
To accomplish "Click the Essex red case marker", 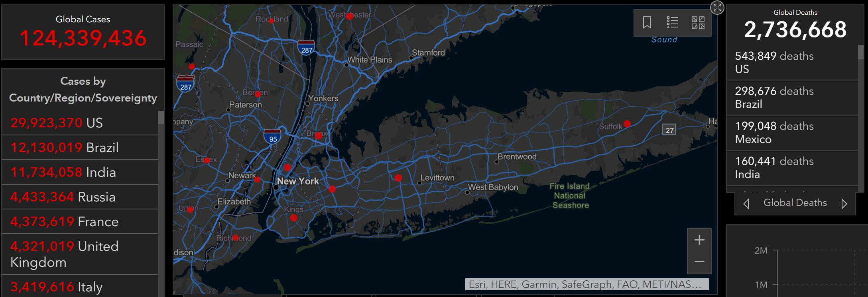I will [x=207, y=160].
